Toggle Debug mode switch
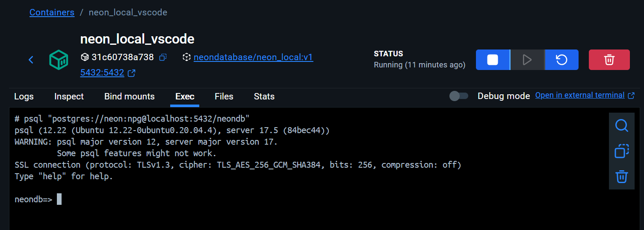 coord(459,96)
